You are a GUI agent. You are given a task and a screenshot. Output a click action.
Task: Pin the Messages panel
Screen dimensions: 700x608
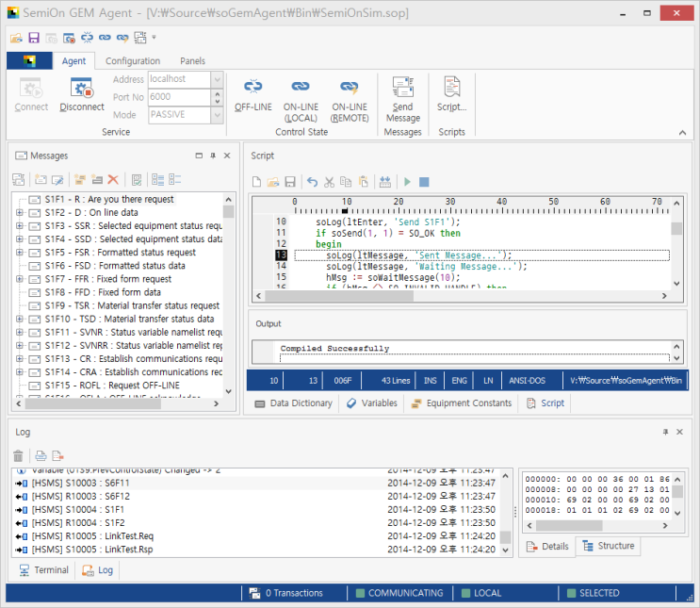tap(213, 156)
